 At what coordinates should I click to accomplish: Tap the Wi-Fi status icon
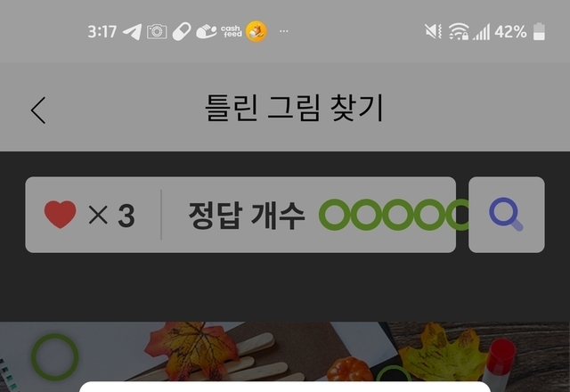coord(458,32)
